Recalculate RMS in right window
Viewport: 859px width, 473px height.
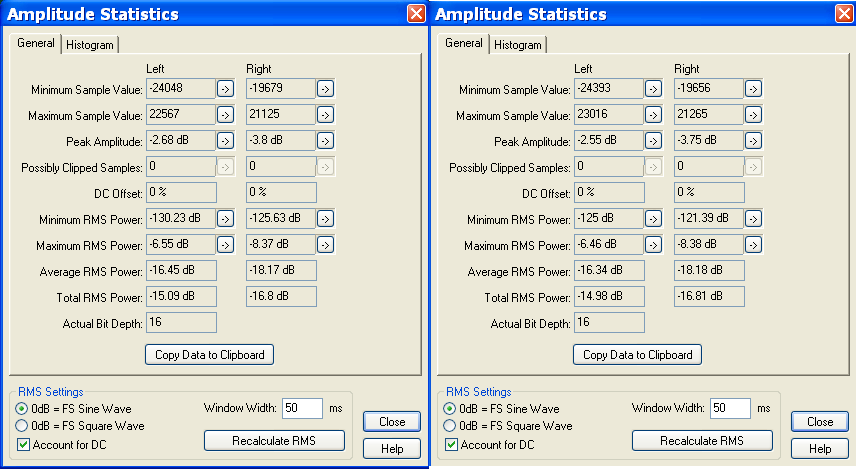[x=702, y=441]
